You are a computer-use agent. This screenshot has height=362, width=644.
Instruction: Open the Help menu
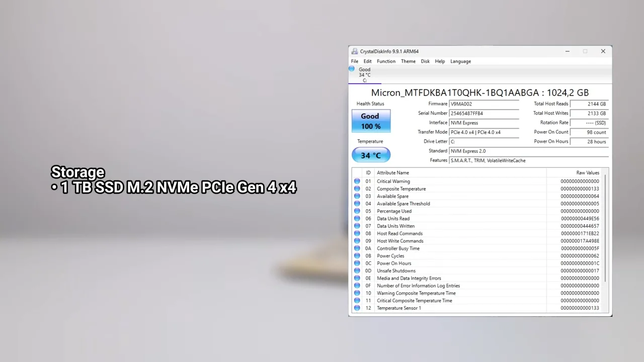[x=440, y=61]
